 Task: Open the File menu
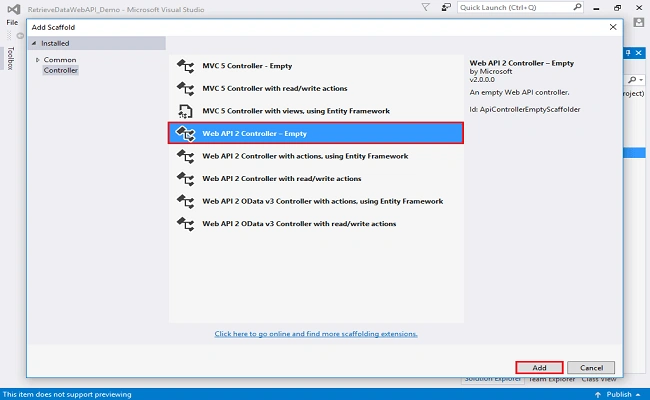click(x=12, y=22)
